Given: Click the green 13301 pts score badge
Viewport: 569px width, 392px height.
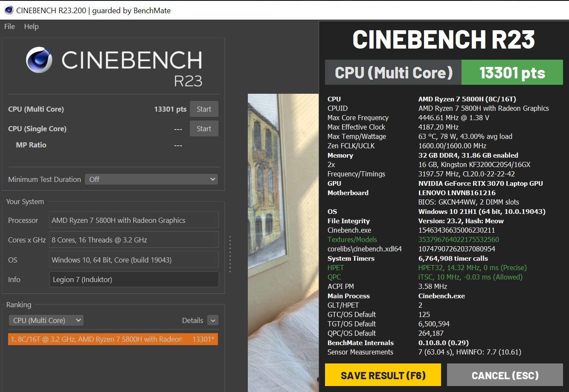Looking at the screenshot, I should pyautogui.click(x=512, y=72).
